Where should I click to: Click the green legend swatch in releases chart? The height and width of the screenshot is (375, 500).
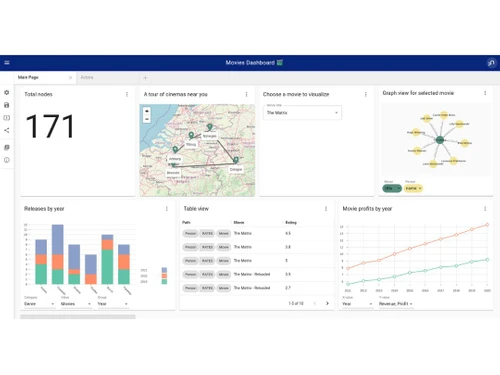click(164, 282)
